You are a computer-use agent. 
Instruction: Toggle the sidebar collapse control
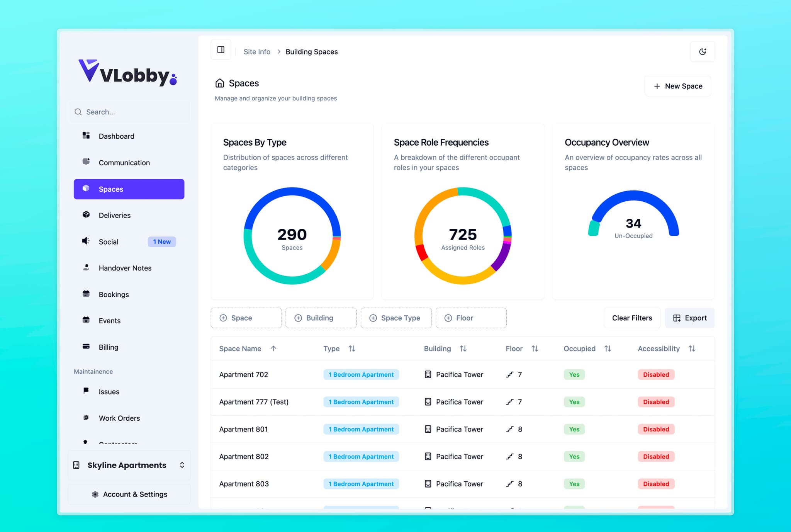click(x=221, y=49)
